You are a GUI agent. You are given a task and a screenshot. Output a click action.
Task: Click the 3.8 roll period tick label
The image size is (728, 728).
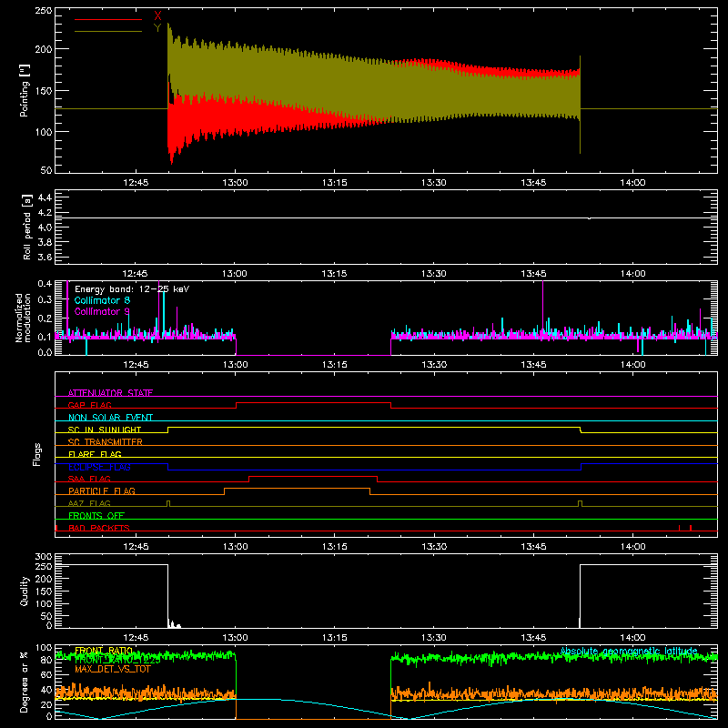tap(45, 242)
